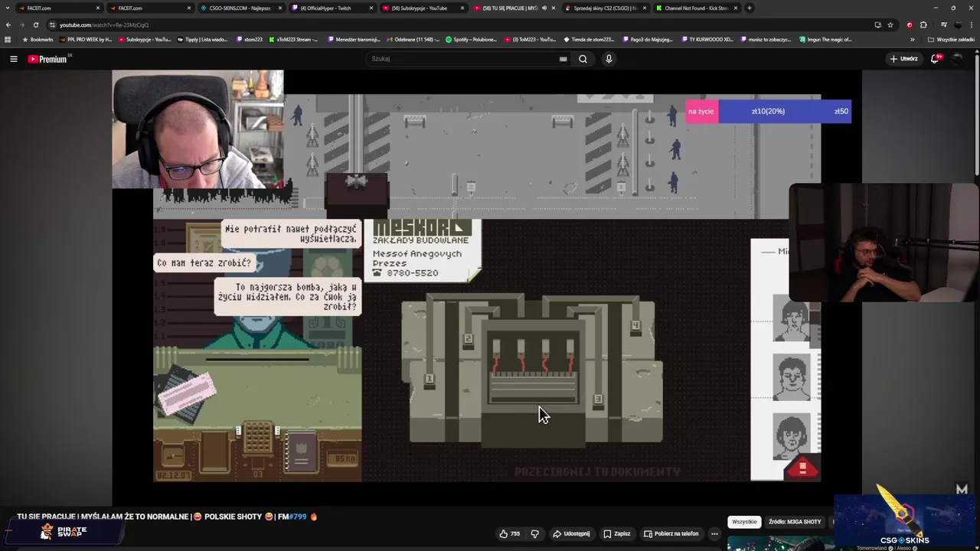Image resolution: width=980 pixels, height=551 pixels.
Task: Go to YouTube Premium home logo
Action: tap(48, 59)
